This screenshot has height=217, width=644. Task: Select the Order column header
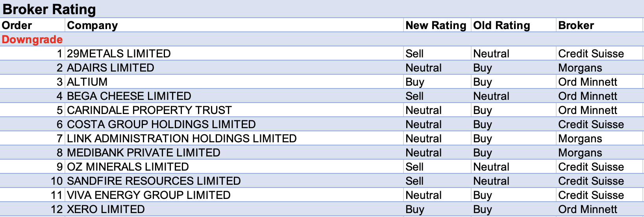click(x=17, y=26)
